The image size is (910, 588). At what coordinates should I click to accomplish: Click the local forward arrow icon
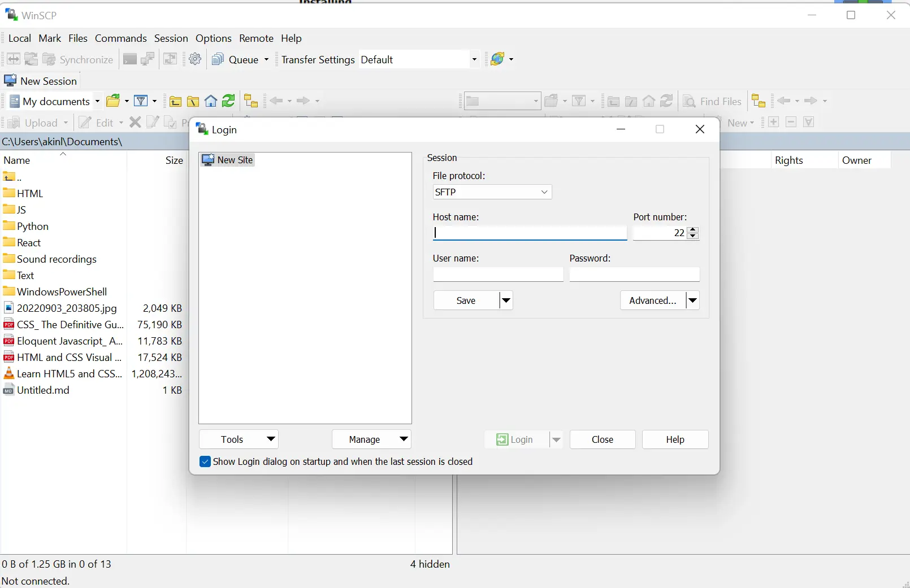304,101
